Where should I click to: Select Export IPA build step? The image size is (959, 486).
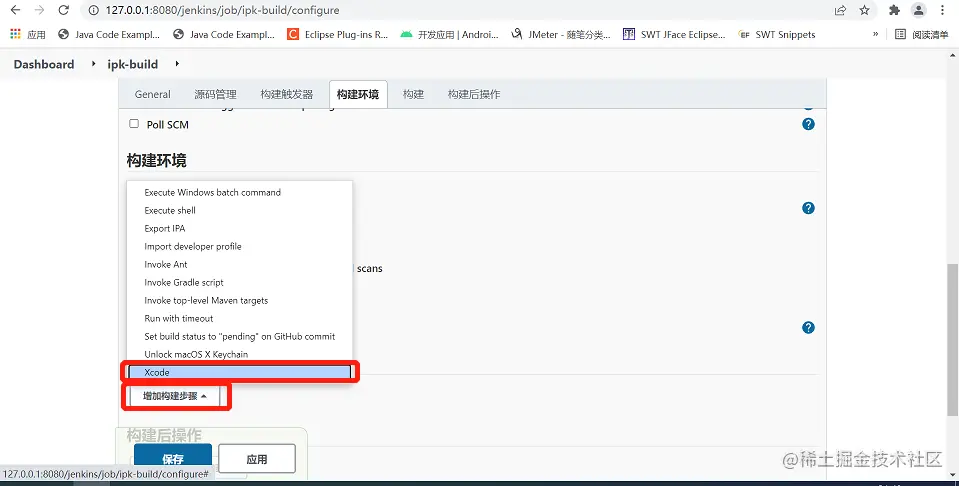[239, 228]
